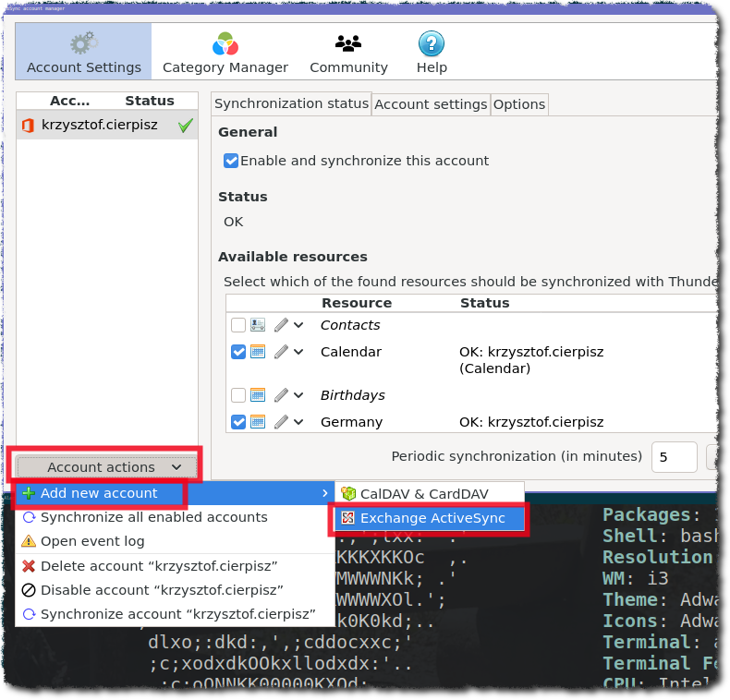Enable the Birthdays resource checkbox

238,395
